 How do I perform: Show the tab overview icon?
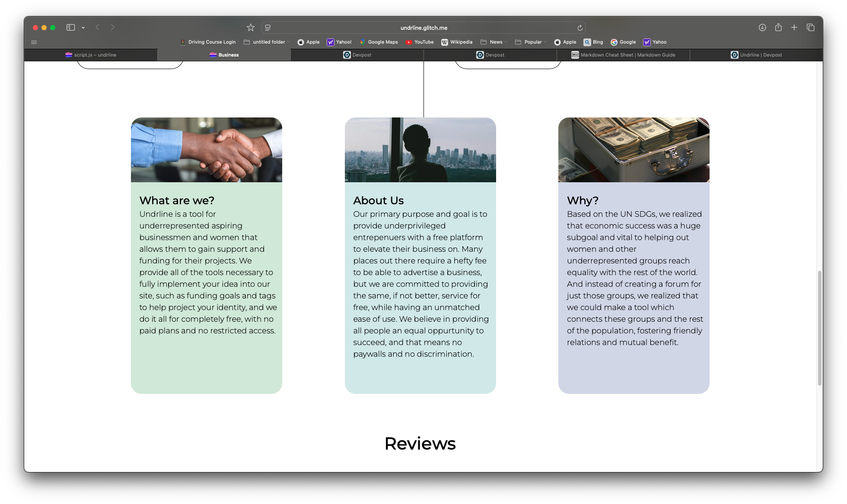coord(810,28)
